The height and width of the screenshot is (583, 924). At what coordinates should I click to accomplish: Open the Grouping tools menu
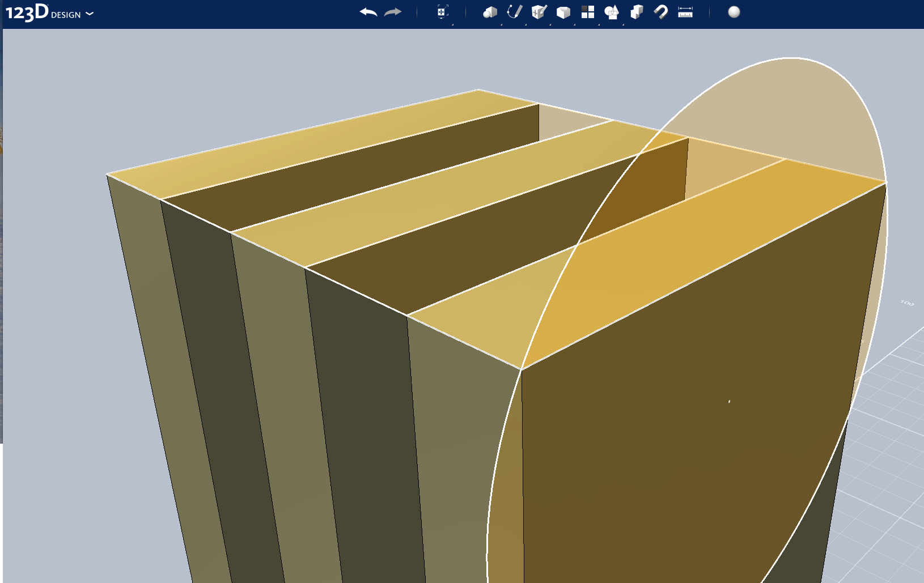point(612,12)
